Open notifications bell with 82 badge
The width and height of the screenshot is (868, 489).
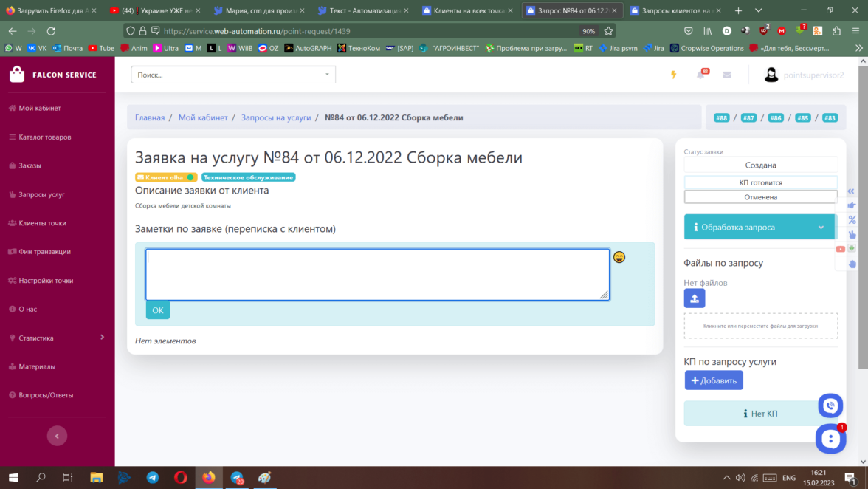coord(700,75)
